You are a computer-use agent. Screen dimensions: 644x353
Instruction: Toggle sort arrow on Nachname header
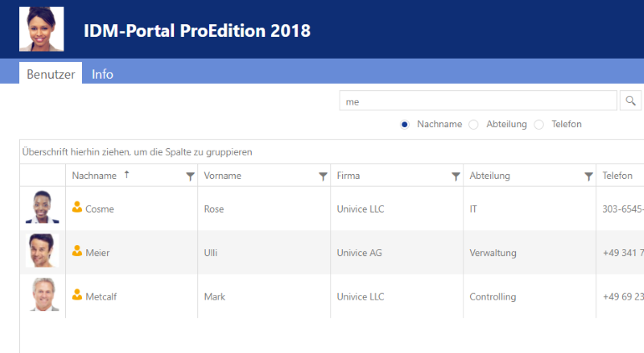coord(127,175)
